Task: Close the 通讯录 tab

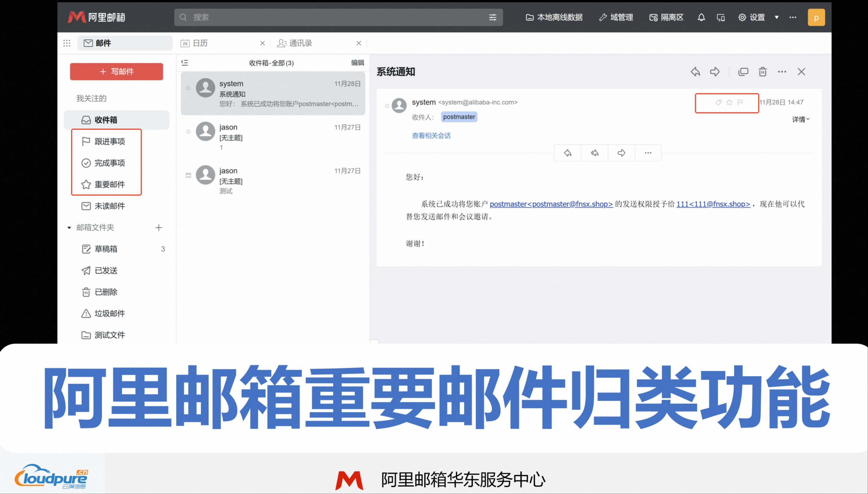Action: pyautogui.click(x=359, y=43)
